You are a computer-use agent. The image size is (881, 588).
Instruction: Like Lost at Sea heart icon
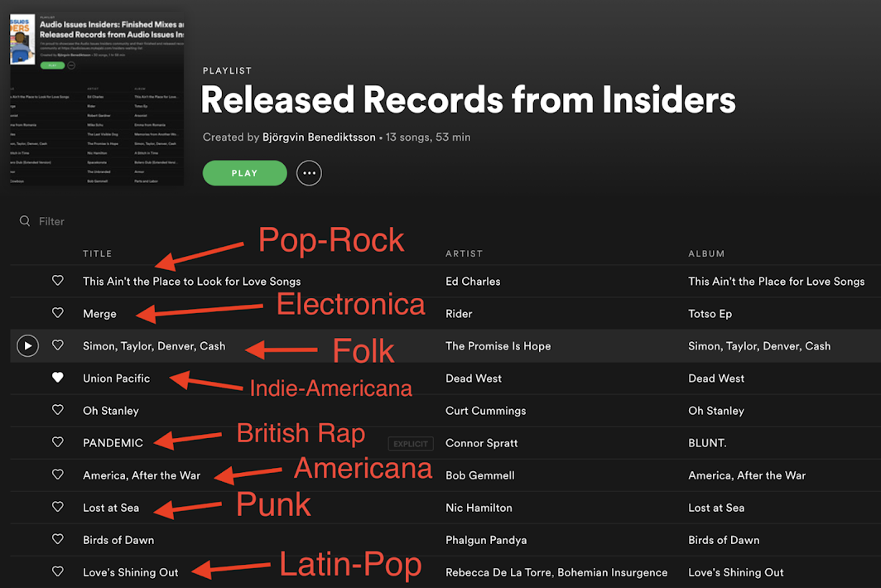coord(58,507)
